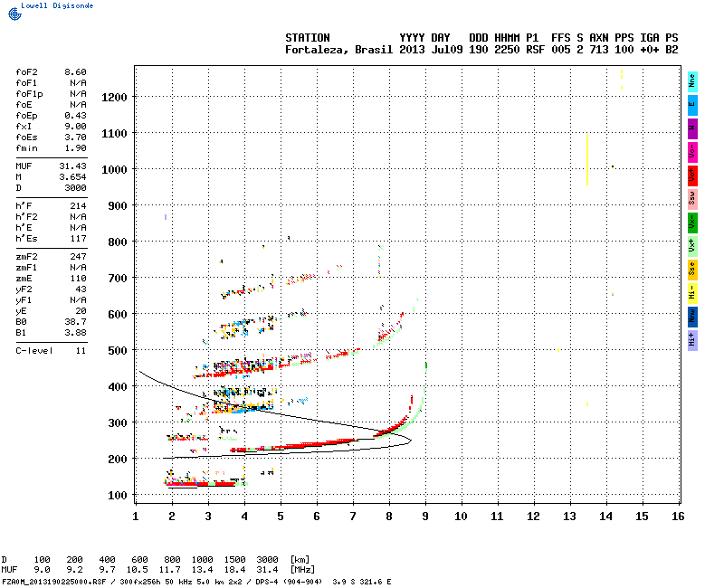Select MUF 13.4 in bottom table
This screenshot has width=724, height=588.
point(202,570)
